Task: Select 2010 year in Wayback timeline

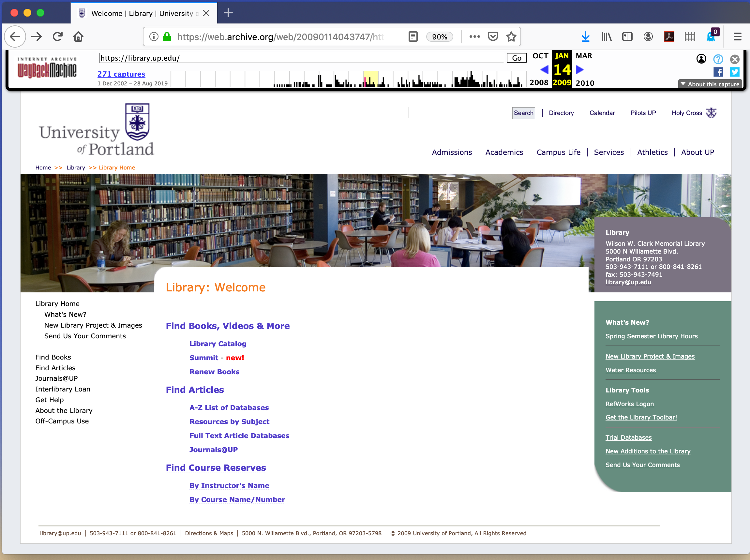Action: click(x=585, y=83)
